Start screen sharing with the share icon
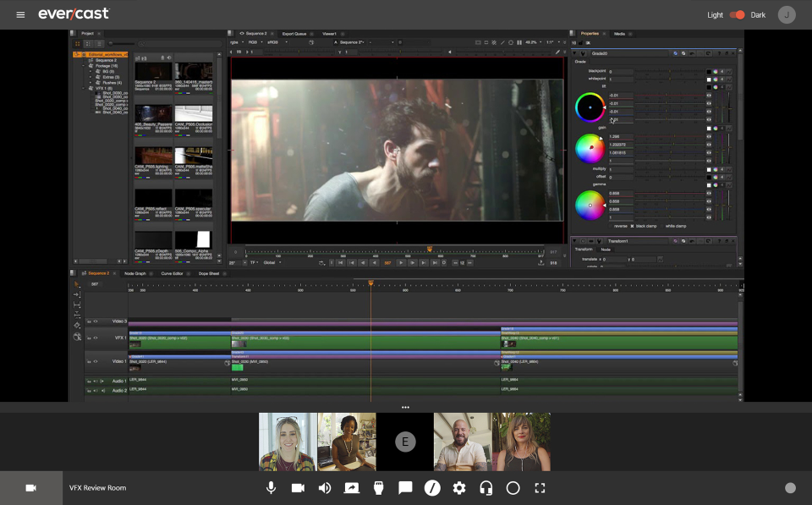Screen dimensions: 812x505 (352, 488)
